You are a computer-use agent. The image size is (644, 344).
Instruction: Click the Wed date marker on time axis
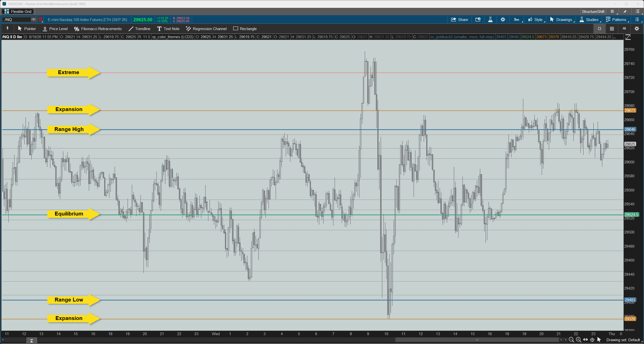[x=216, y=334]
